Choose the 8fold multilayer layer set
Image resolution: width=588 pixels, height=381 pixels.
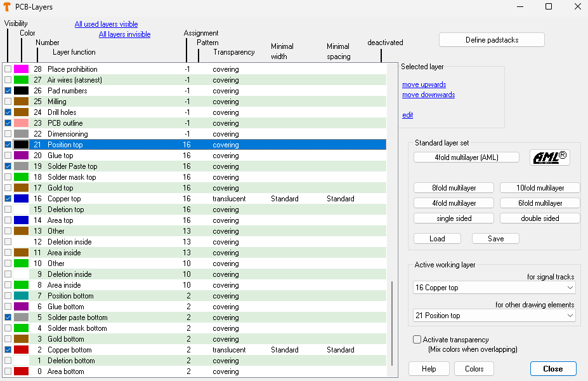[454, 188]
